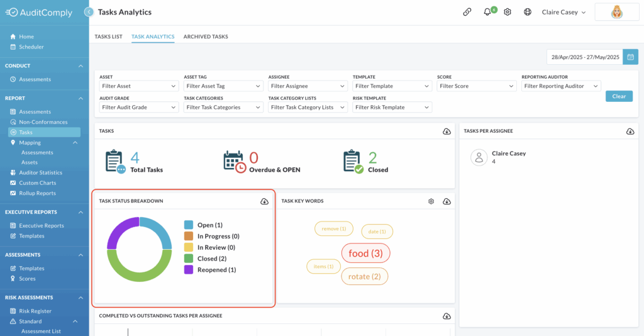The width and height of the screenshot is (644, 336).
Task: Toggle the In Progress (0) legend swatch
Action: pos(189,236)
